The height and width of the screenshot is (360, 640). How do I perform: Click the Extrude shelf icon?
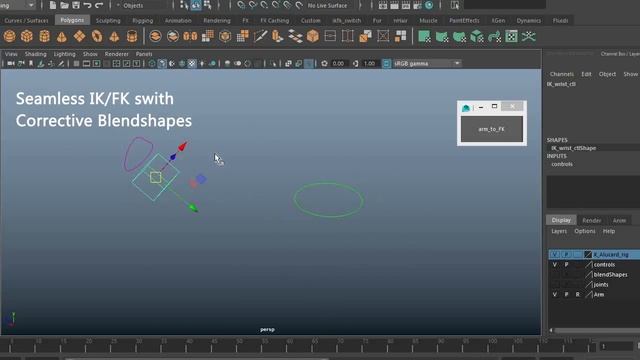pos(278,36)
